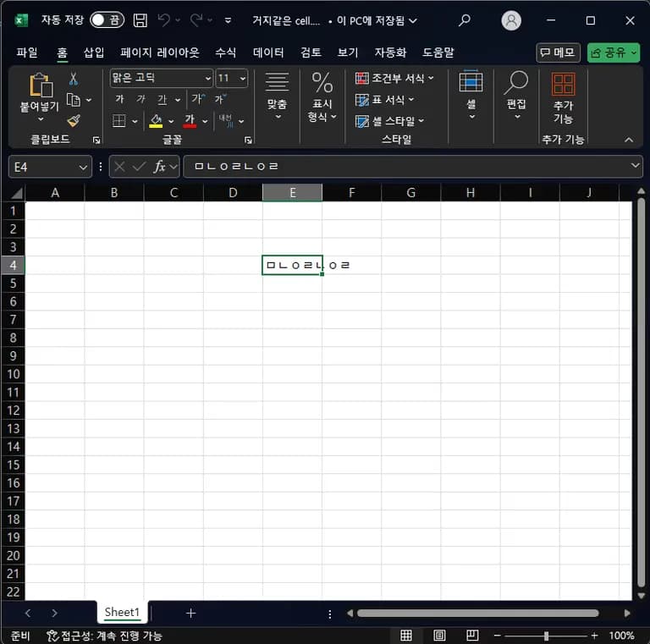
Task: Toggle the AutoSave switch
Action: pyautogui.click(x=107, y=20)
